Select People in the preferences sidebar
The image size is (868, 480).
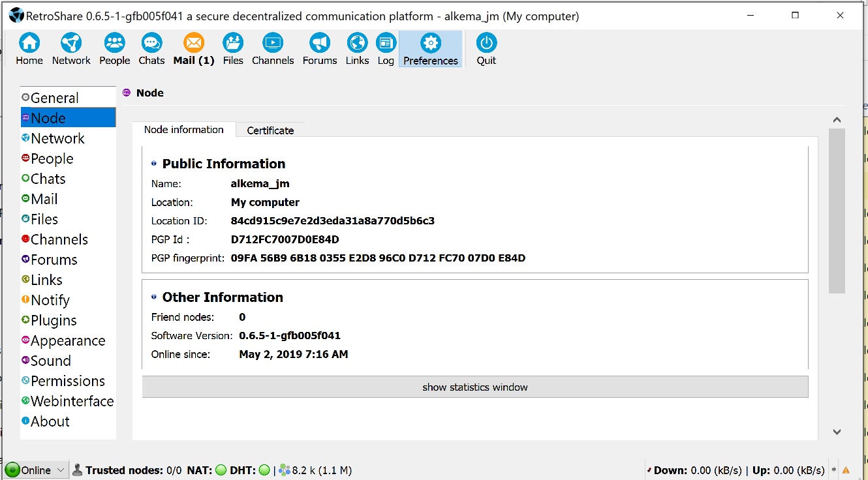[68, 158]
